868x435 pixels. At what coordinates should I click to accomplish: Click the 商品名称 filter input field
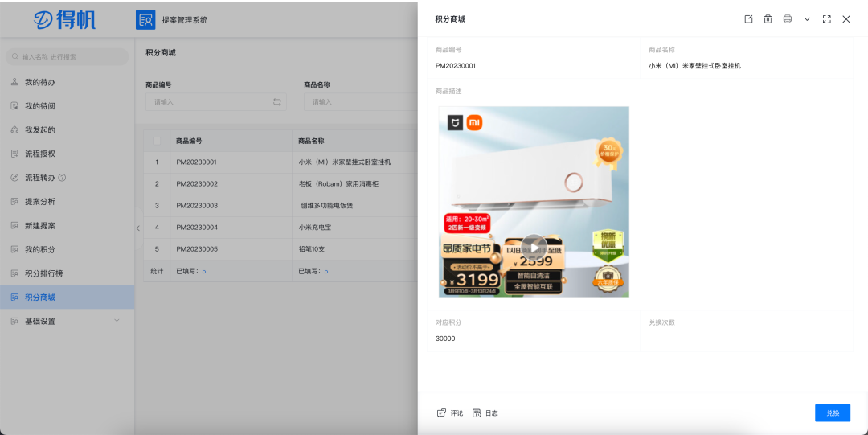(361, 102)
